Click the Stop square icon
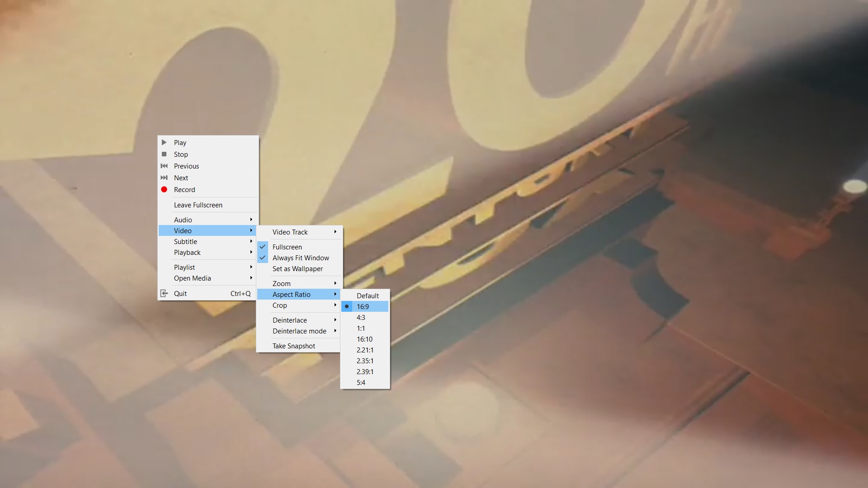The image size is (868, 488). (x=164, y=154)
